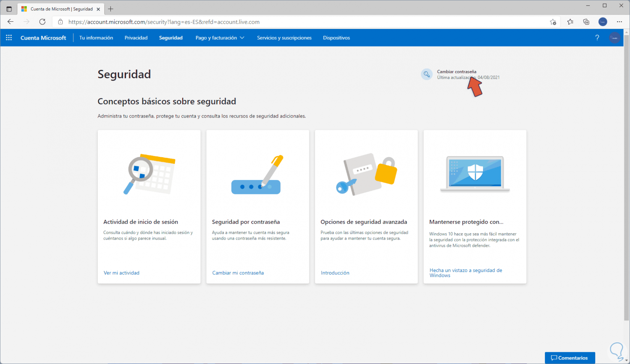The width and height of the screenshot is (630, 364).
Task: Go to the Tu información tab
Action: [x=96, y=38]
